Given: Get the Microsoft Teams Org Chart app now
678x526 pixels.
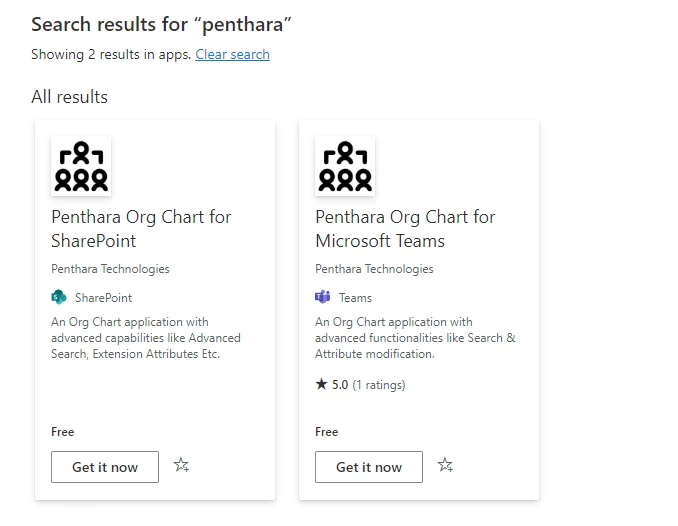Looking at the screenshot, I should point(369,467).
